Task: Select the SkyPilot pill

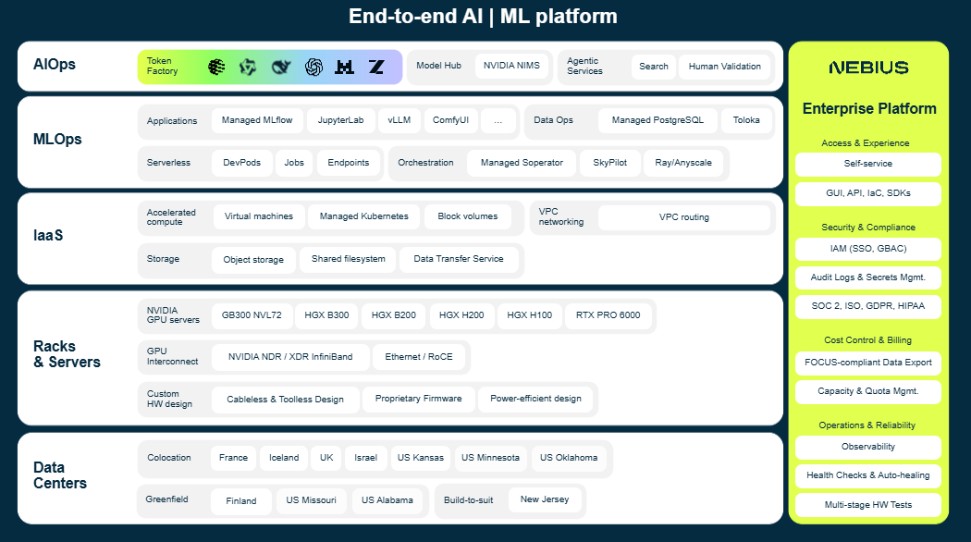Action: (610, 163)
